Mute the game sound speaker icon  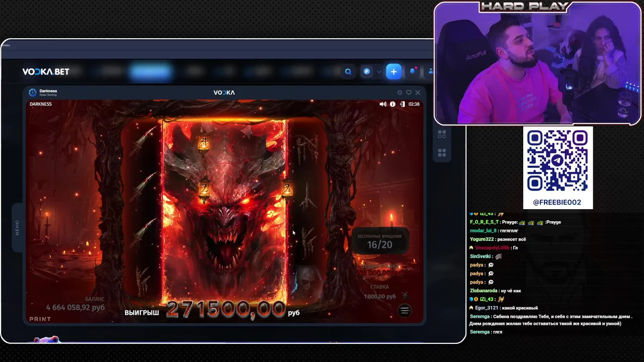[383, 104]
